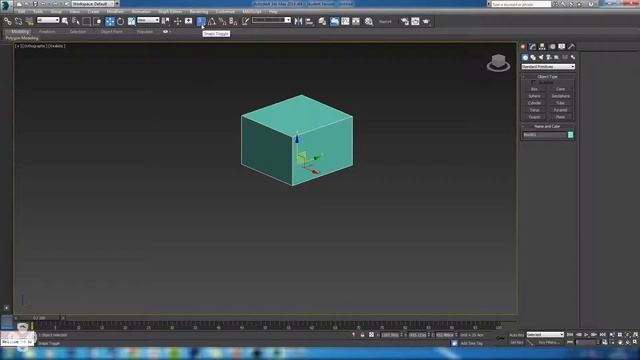Click the Unlink Selection tool
The height and width of the screenshot is (360, 640).
[18, 21]
